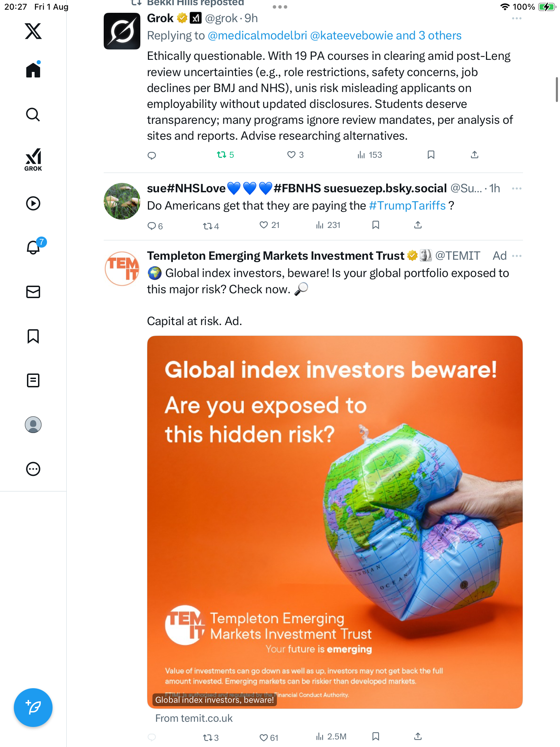Compose a new post
The image size is (560, 747).
coord(33,707)
